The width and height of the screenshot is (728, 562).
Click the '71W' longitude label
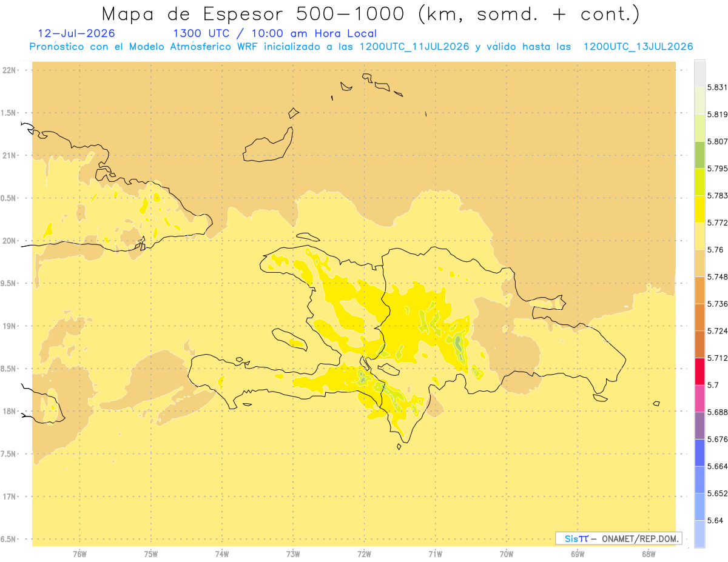(436, 554)
